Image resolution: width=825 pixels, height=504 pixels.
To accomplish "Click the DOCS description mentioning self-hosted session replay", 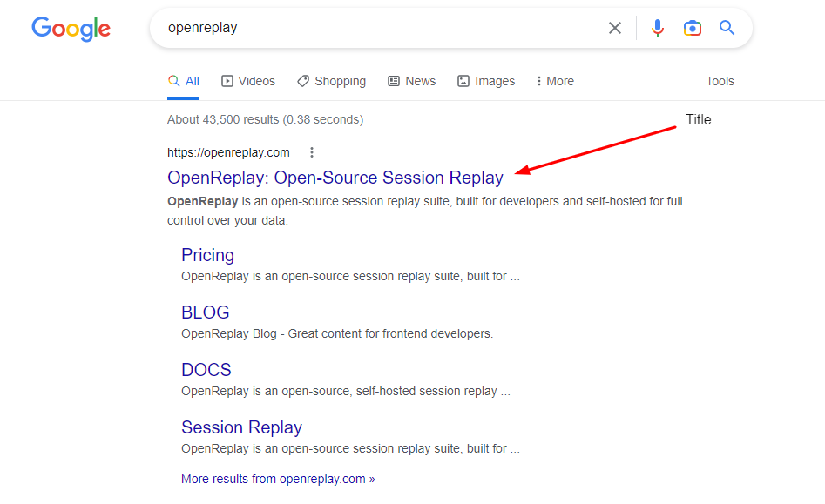I will [x=346, y=391].
